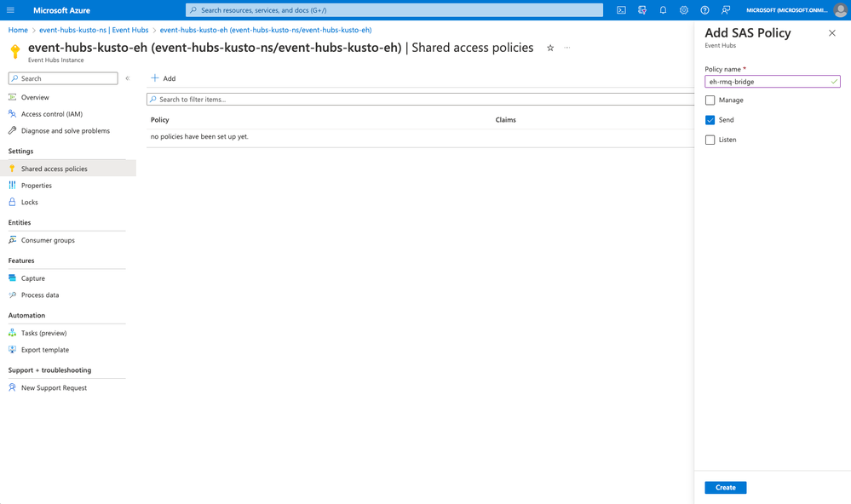
Task: Click the Claims column header
Action: 505,120
